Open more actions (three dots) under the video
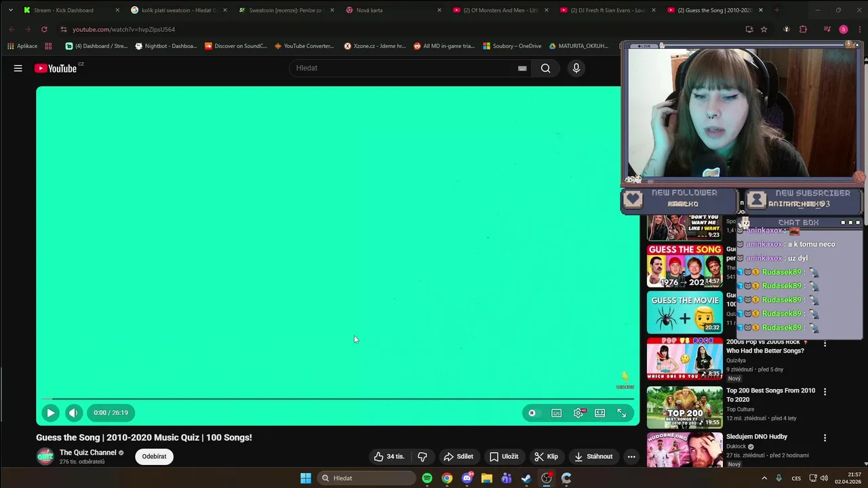The image size is (868, 488). 631,456
